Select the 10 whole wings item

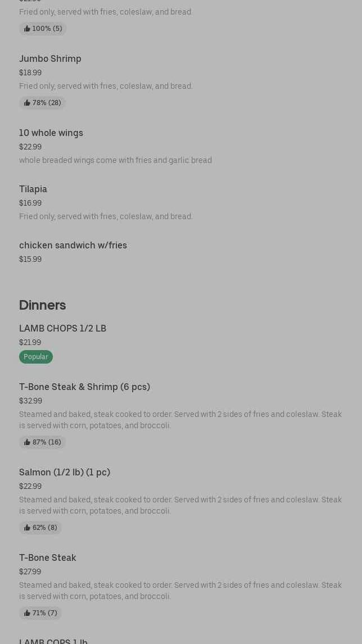[x=51, y=133]
